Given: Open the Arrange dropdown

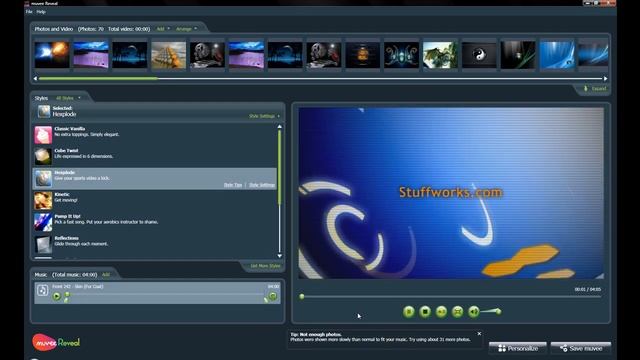Looking at the screenshot, I should point(186,29).
